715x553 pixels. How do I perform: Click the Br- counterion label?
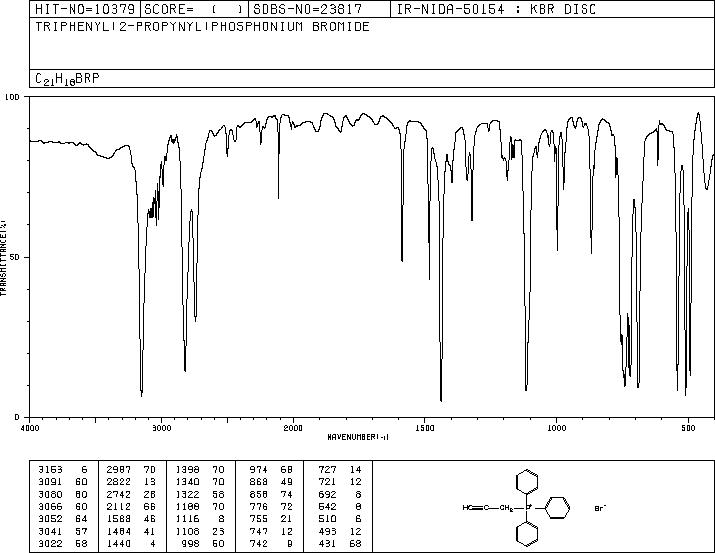[x=601, y=508]
